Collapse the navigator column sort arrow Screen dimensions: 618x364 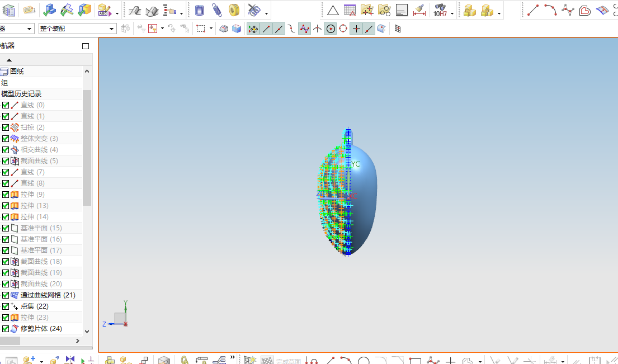[x=9, y=60]
